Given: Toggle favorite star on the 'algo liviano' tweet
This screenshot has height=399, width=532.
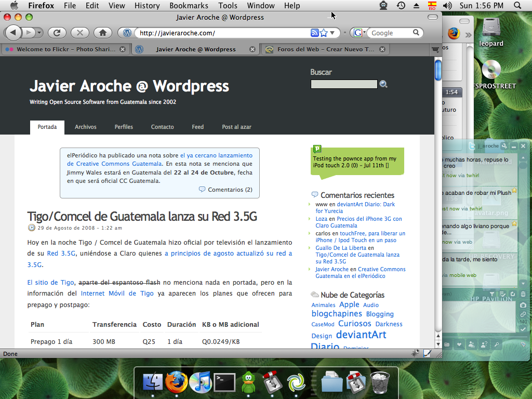Looking at the screenshot, I should pyautogui.click(x=514, y=223).
